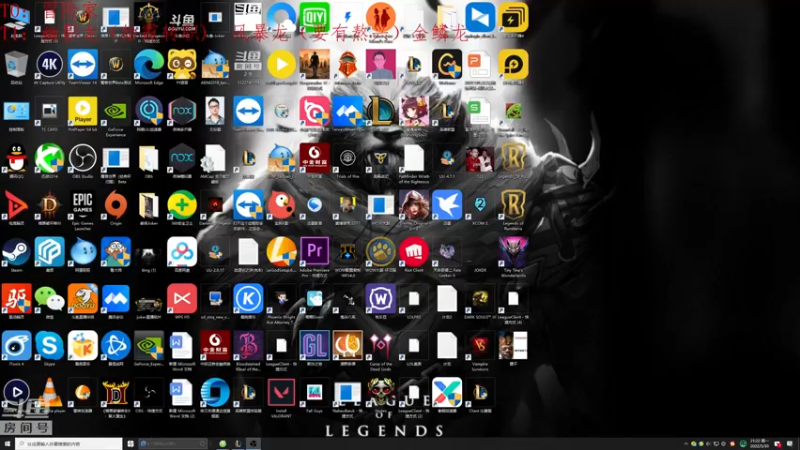Launch Phoenix Wright Ace Attorney shortcut
Image resolution: width=800 pixels, height=450 pixels.
click(x=281, y=299)
